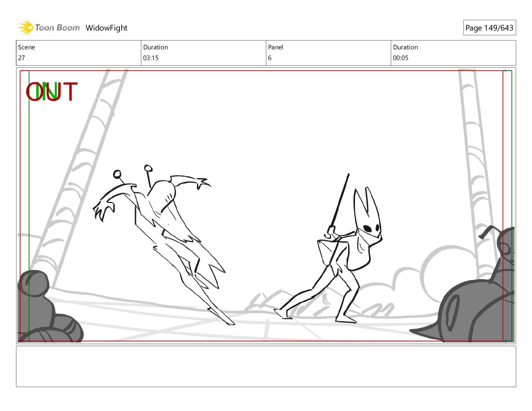Click panel duration value 00:05
532x411 pixels.
(401, 58)
